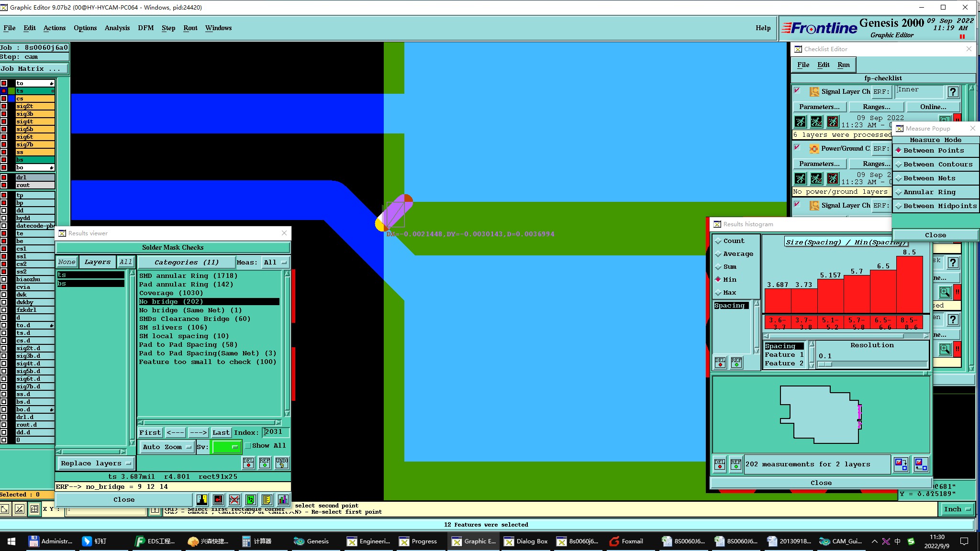Click the snap icon beside X Y field

pyautogui.click(x=34, y=509)
